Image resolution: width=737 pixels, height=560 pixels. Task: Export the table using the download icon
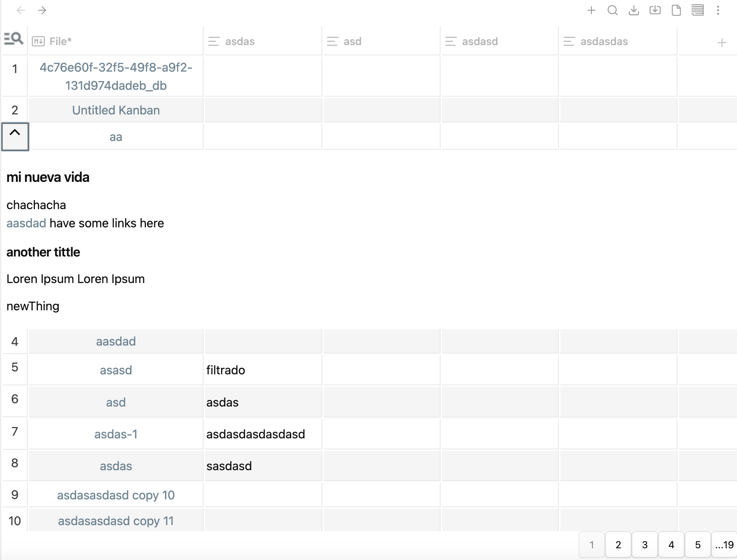[634, 10]
